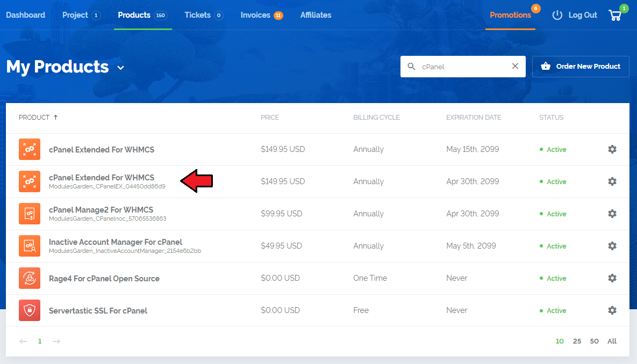The width and height of the screenshot is (637, 364).
Task: Click Active status in Rage4 row
Action: tap(553, 279)
